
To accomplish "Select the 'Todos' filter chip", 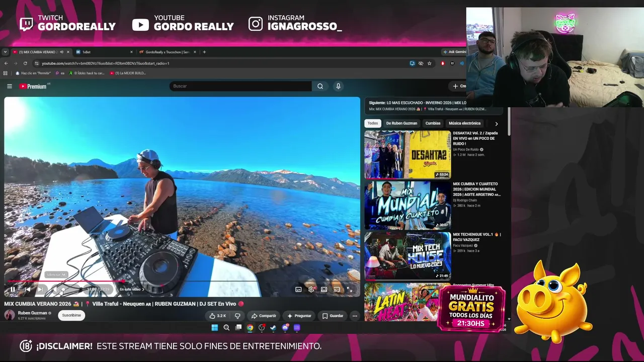I will coord(373,123).
